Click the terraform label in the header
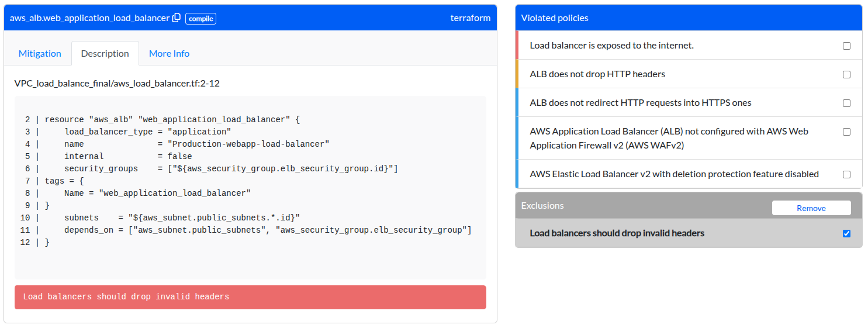The width and height of the screenshot is (868, 328). coord(470,18)
